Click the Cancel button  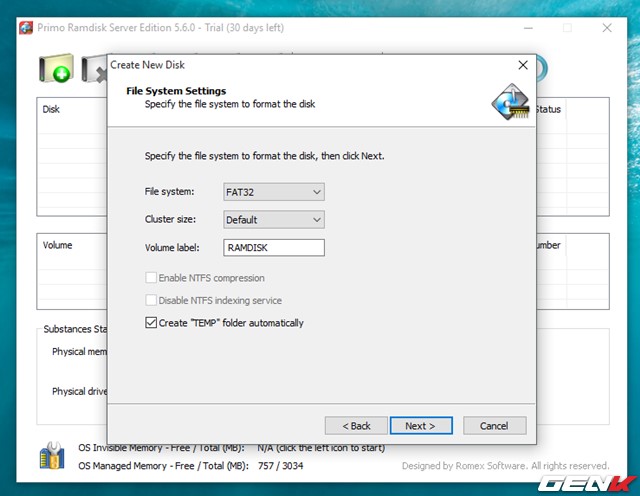click(x=494, y=426)
